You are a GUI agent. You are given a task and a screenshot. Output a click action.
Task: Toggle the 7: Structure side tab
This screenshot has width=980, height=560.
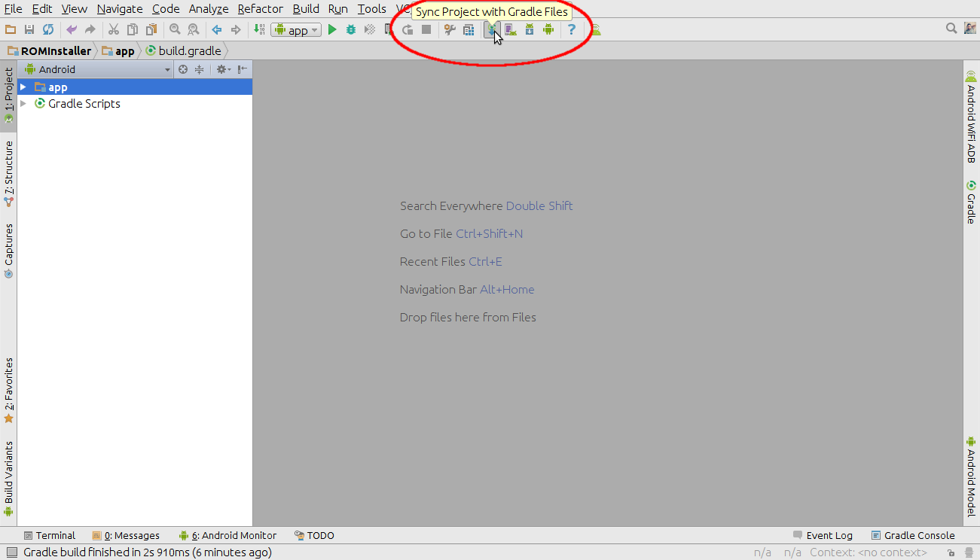point(8,174)
